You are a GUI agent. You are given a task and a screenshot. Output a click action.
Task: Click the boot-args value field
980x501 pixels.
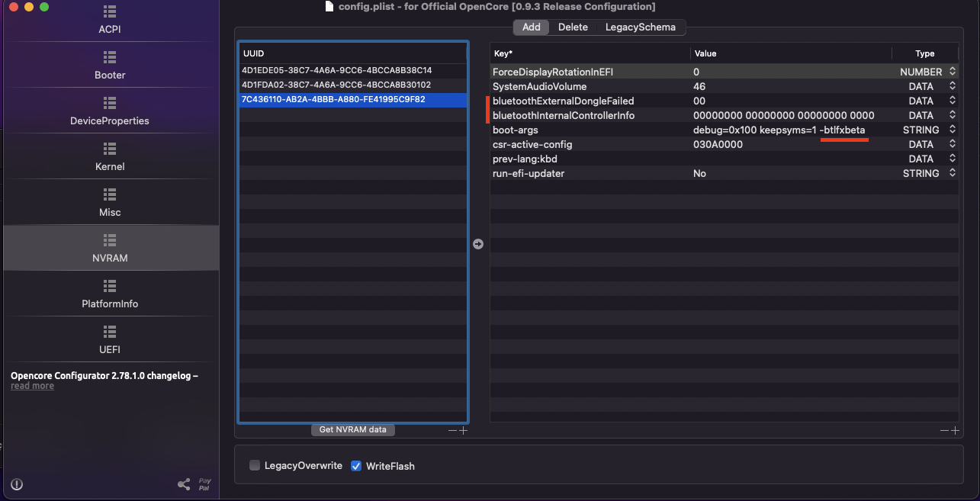click(x=779, y=130)
